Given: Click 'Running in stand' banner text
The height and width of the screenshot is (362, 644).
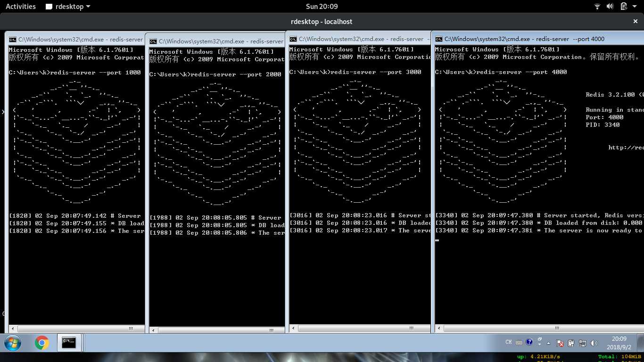Looking at the screenshot, I should (614, 110).
